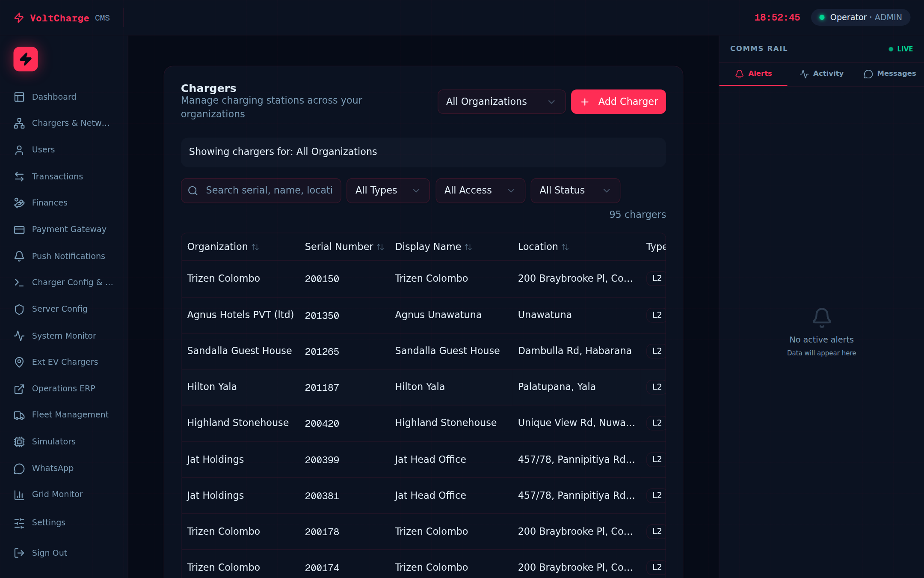Click the WhatsApp chat bubble icon

click(19, 468)
